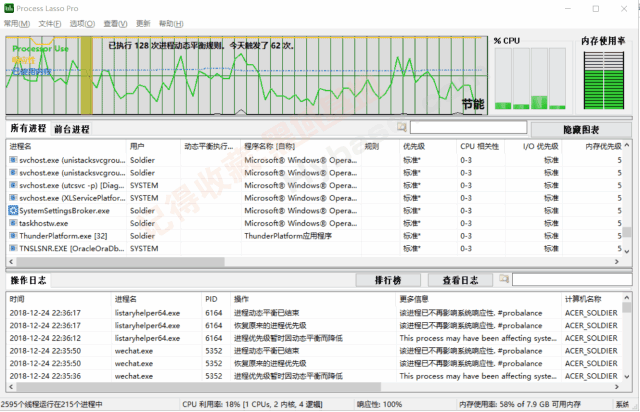Sort by I/O 优先级 column header

click(534, 146)
